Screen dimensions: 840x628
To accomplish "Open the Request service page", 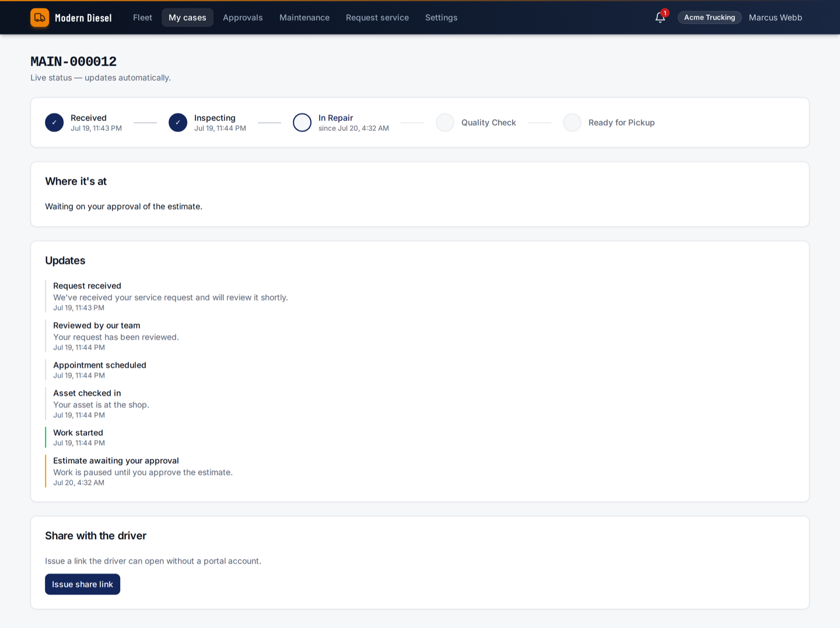I will click(x=377, y=17).
